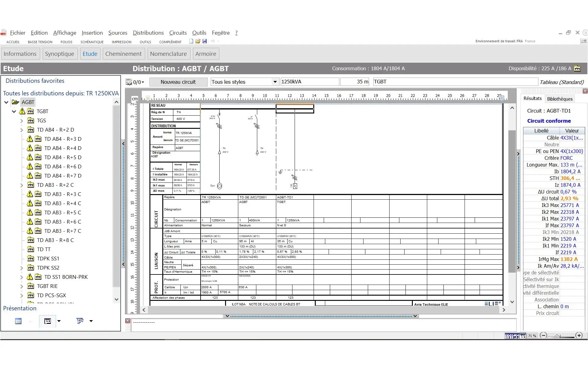Image resolution: width=588 pixels, height=368 pixels.
Task: Close the bottom message panel
Action: [128, 321]
